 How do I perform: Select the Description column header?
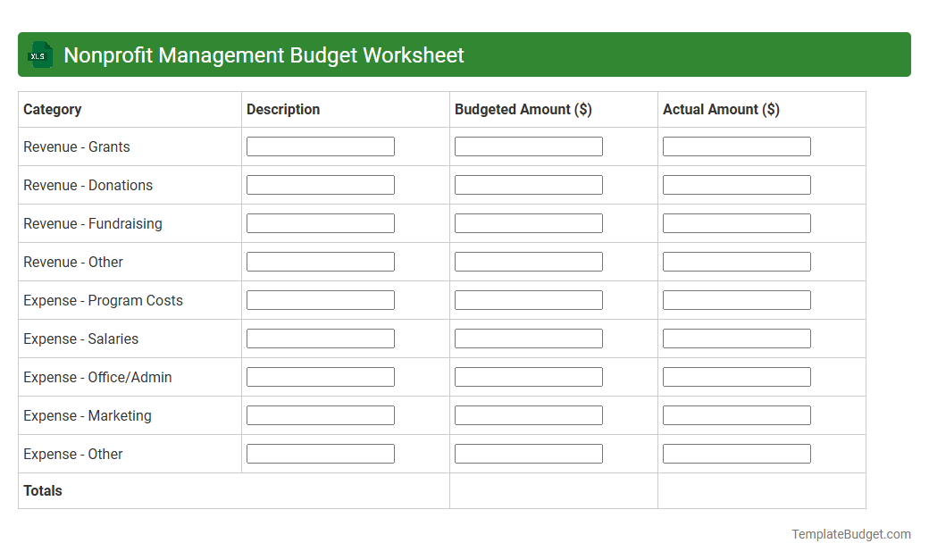point(283,109)
